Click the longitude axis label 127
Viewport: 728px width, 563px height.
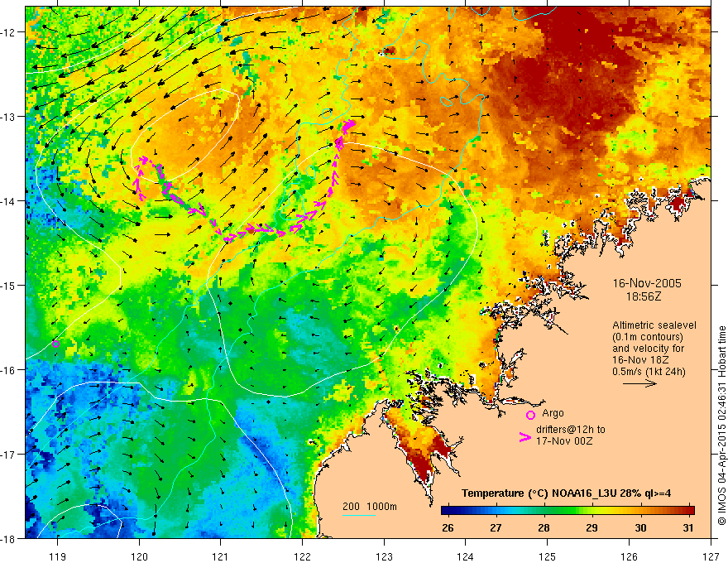point(711,556)
